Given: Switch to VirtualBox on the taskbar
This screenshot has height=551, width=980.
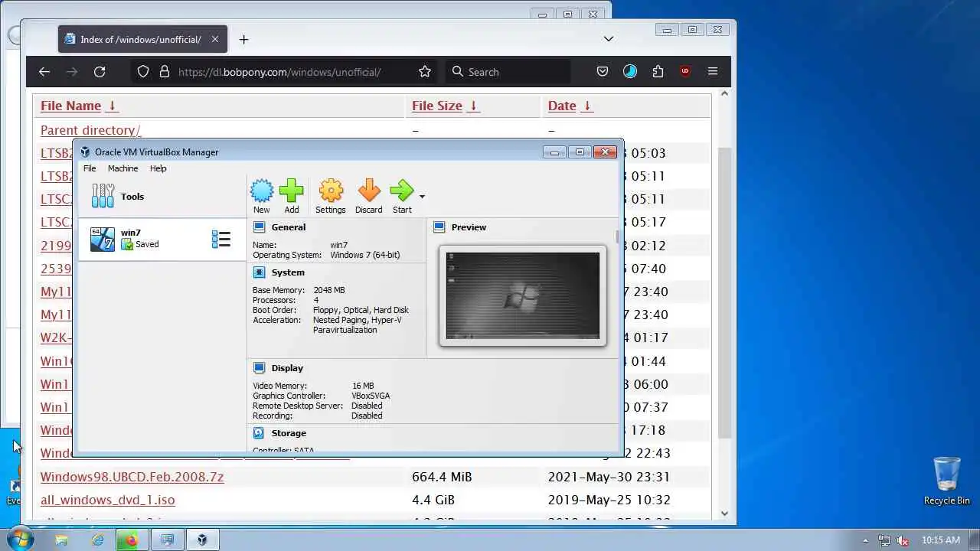Looking at the screenshot, I should coord(202,540).
